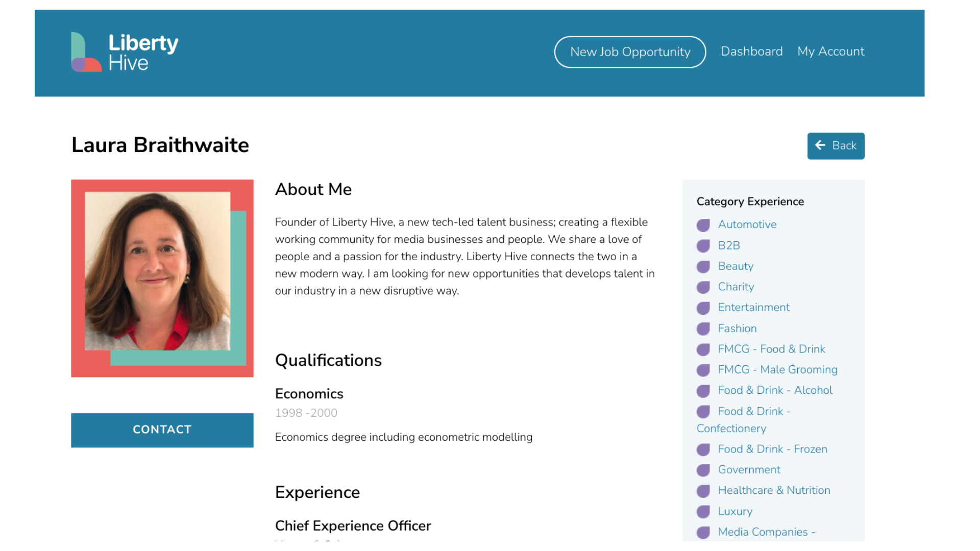Click the purple bullet icon beside Charity
The width and height of the screenshot is (980, 551).
(x=703, y=287)
